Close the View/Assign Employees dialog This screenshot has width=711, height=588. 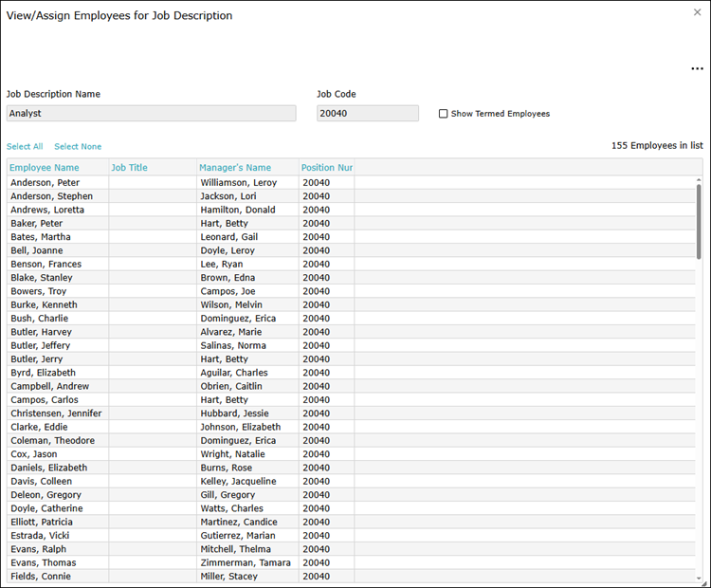(698, 12)
